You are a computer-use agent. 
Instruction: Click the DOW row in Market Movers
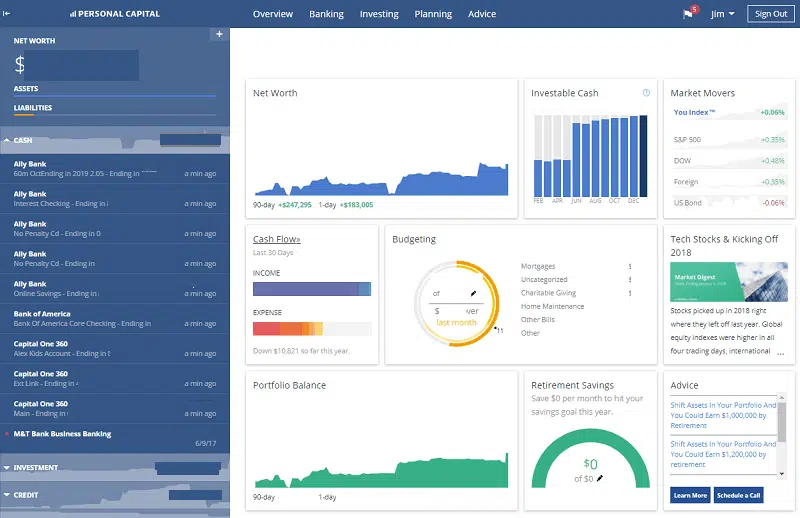coord(729,160)
